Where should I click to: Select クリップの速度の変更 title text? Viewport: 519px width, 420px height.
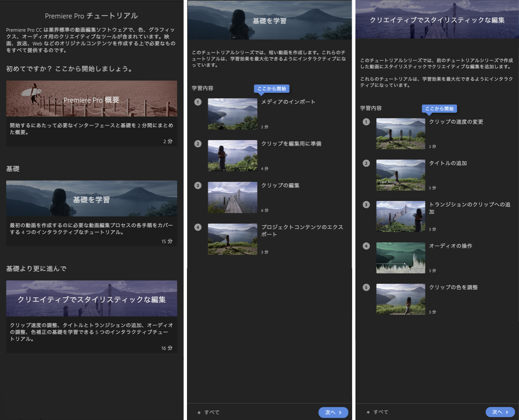click(456, 122)
